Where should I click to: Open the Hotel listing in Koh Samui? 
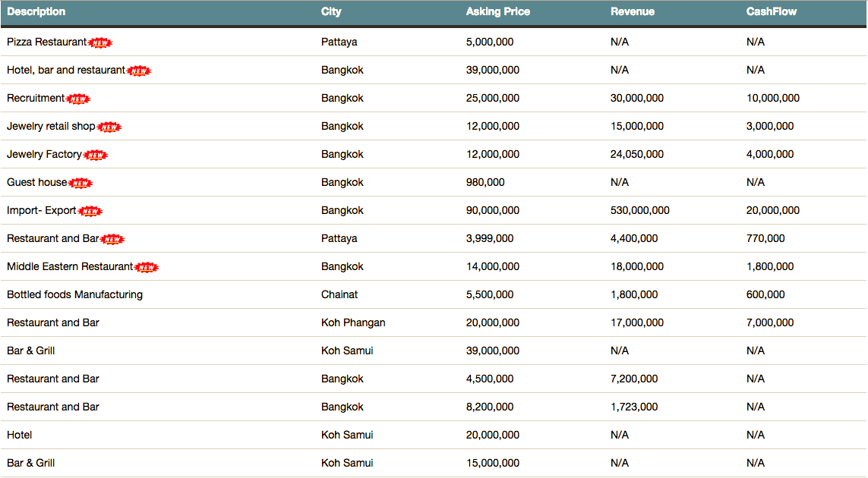coord(20,435)
